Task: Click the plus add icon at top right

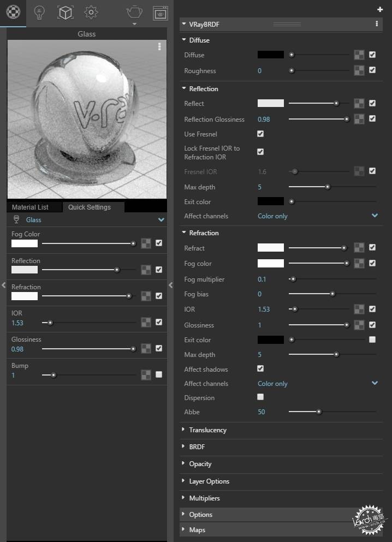Action: [380, 9]
